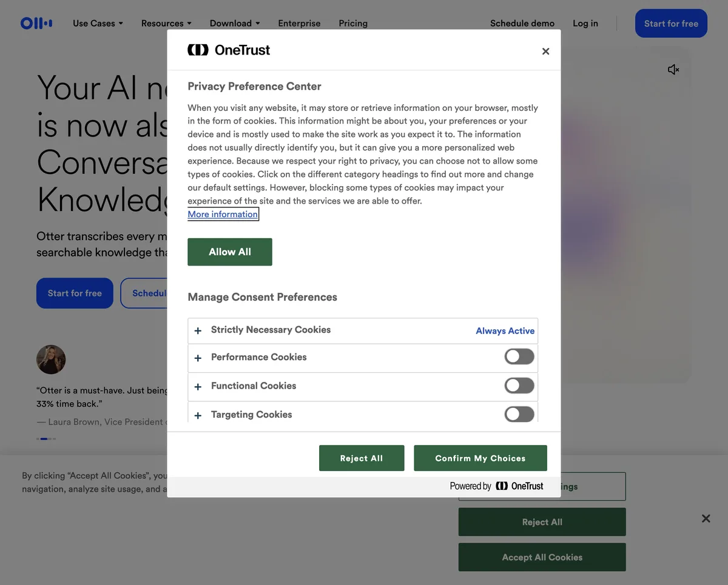The width and height of the screenshot is (728, 585).
Task: Click hero Start for free button
Action: [x=75, y=293]
